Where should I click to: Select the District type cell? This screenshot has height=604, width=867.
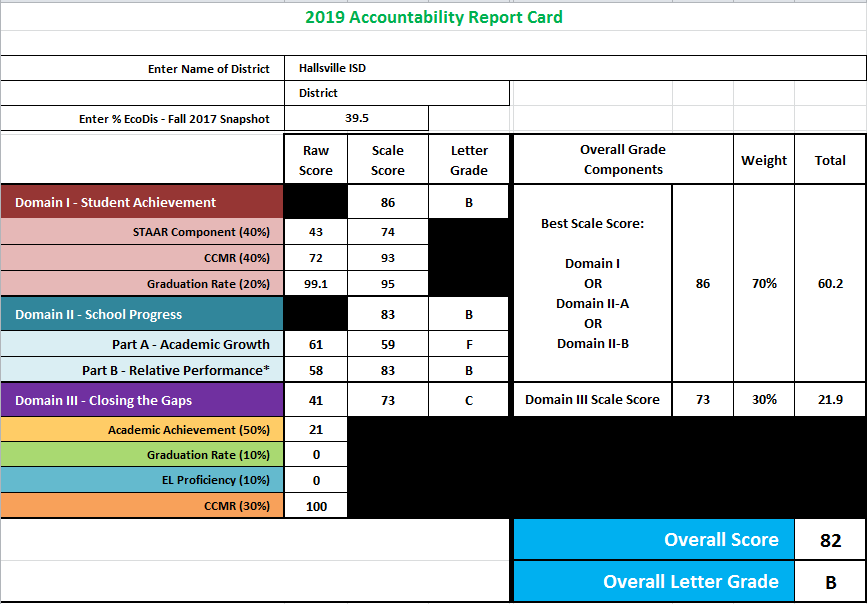point(397,93)
